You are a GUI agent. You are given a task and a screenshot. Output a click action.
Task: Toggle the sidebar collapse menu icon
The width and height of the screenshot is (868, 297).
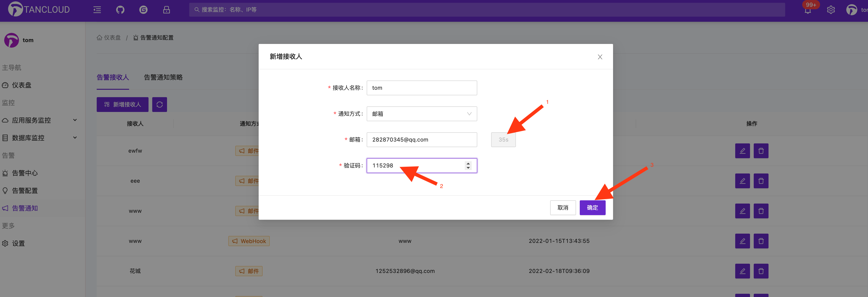point(97,10)
